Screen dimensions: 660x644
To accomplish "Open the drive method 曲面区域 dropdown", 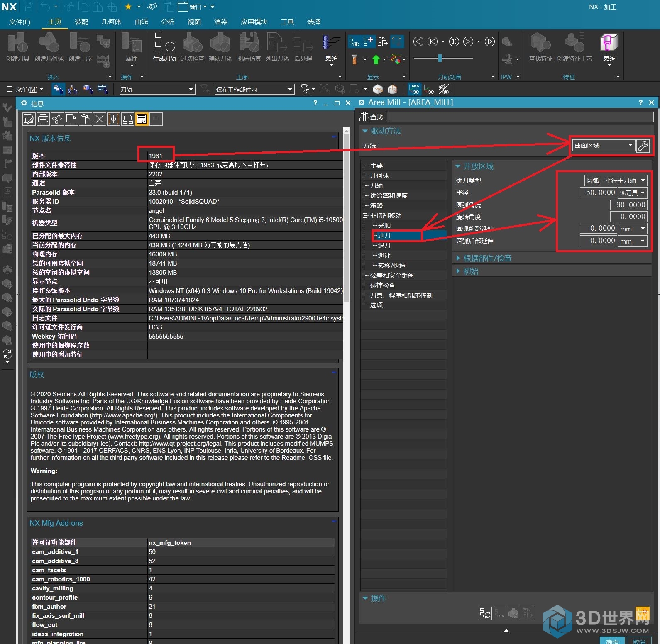I will (604, 145).
